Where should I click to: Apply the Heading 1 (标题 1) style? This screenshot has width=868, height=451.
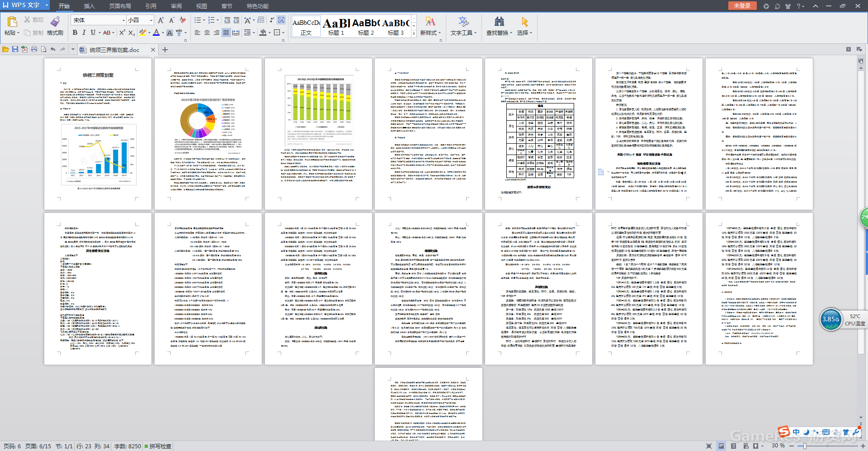pyautogui.click(x=336, y=27)
